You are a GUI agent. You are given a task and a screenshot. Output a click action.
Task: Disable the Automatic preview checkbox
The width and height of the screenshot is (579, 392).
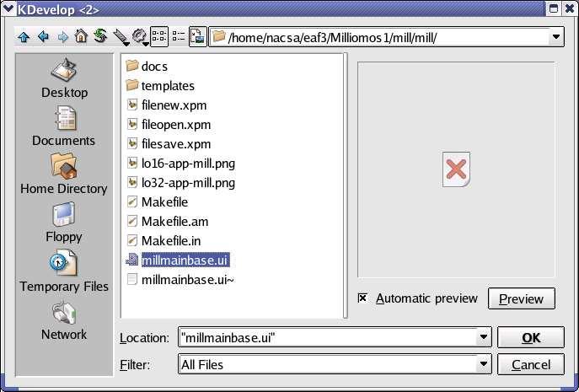362,298
